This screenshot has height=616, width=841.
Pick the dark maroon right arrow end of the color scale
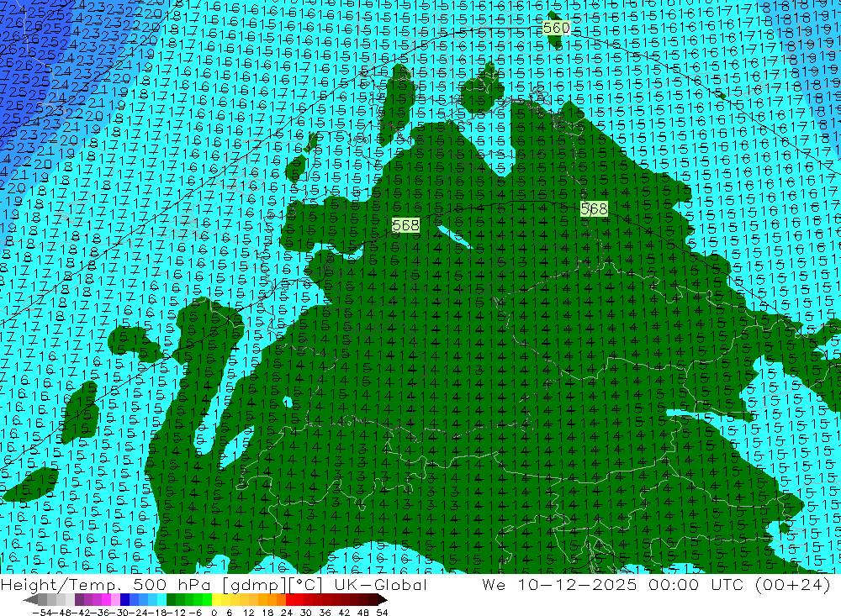pos(383,600)
